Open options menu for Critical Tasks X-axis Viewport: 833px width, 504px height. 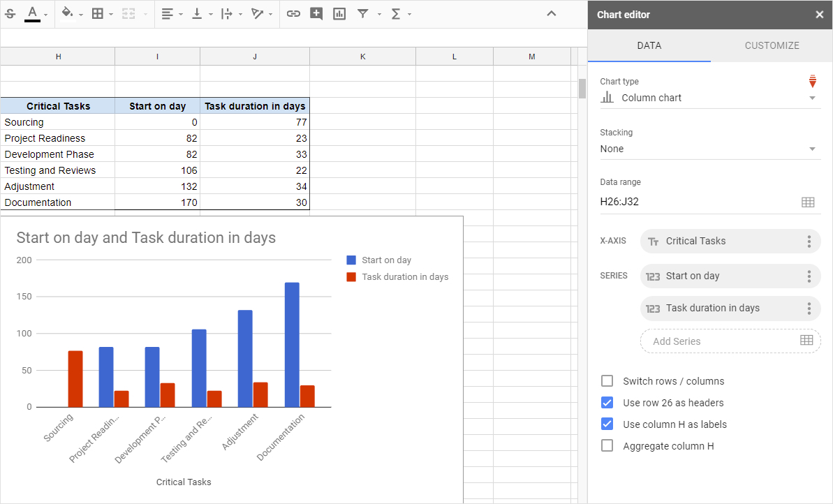click(x=809, y=242)
